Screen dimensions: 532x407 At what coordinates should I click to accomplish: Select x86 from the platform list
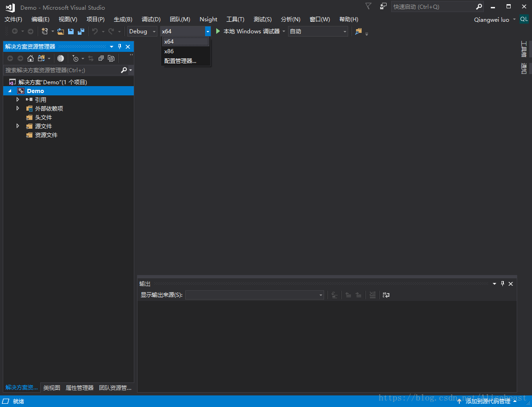click(x=186, y=51)
